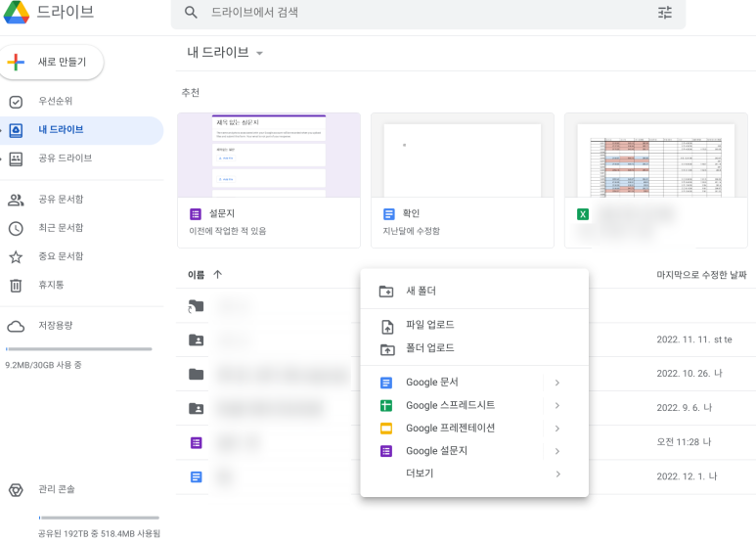Toggle the sort direction arrow
Viewport: 756px width, 543px height.
coord(217,274)
